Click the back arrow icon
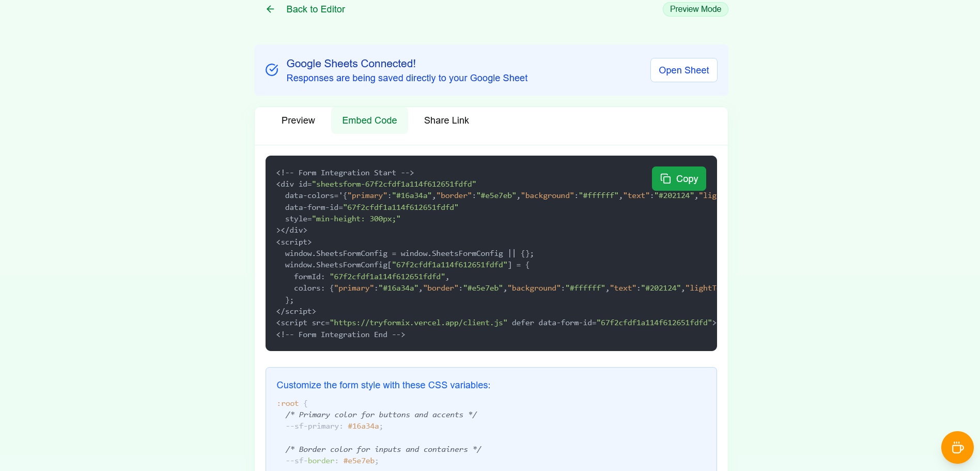The image size is (980, 471). (x=270, y=9)
